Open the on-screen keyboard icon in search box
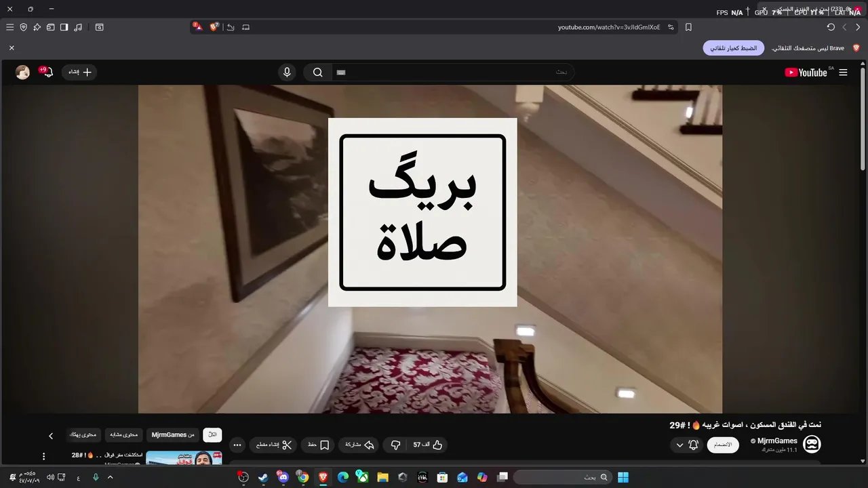This screenshot has height=488, width=868. (x=341, y=73)
